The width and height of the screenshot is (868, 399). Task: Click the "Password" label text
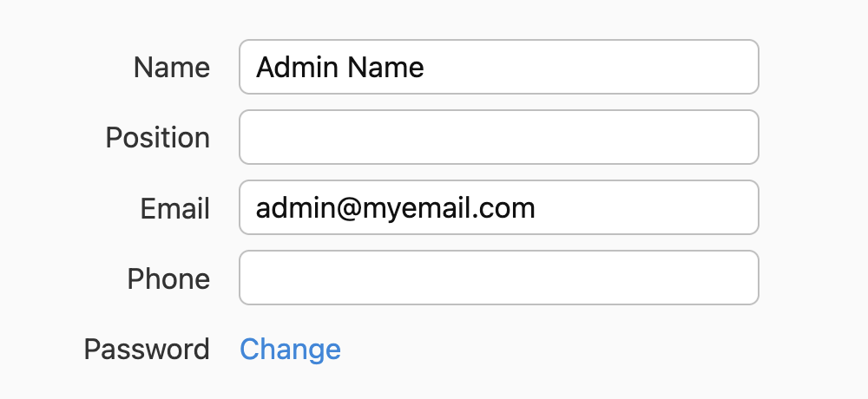point(147,350)
